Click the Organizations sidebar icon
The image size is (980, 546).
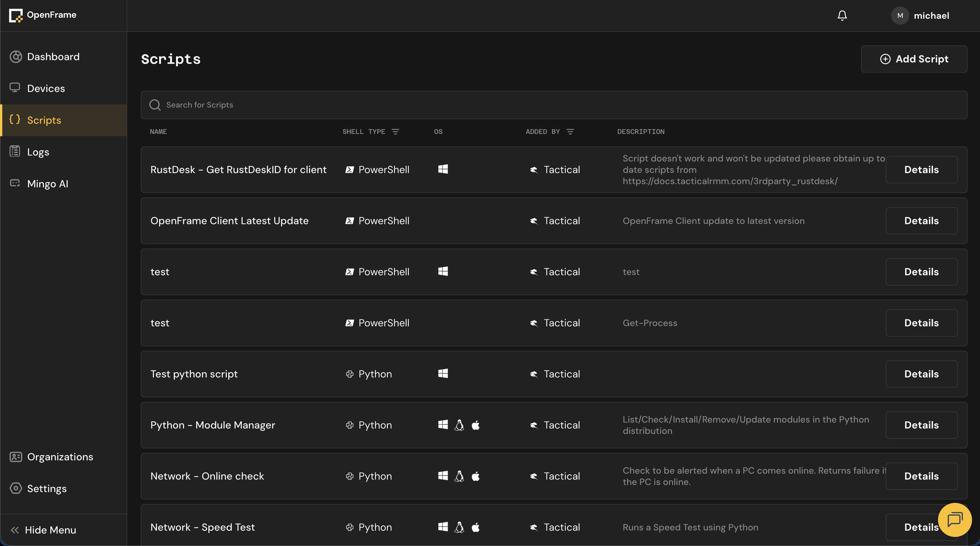tap(16, 457)
